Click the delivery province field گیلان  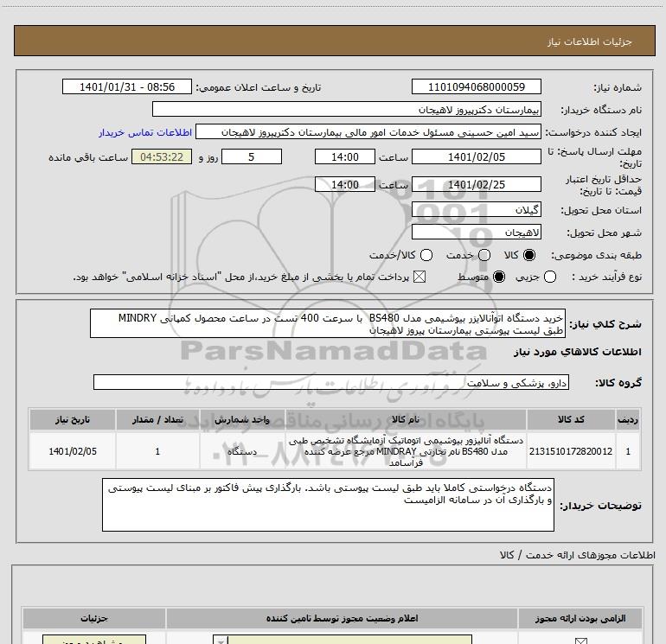point(476,210)
